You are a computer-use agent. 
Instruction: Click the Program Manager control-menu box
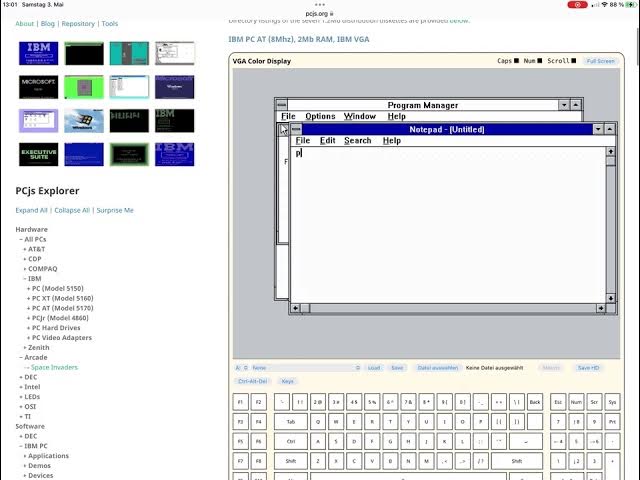tap(281, 105)
